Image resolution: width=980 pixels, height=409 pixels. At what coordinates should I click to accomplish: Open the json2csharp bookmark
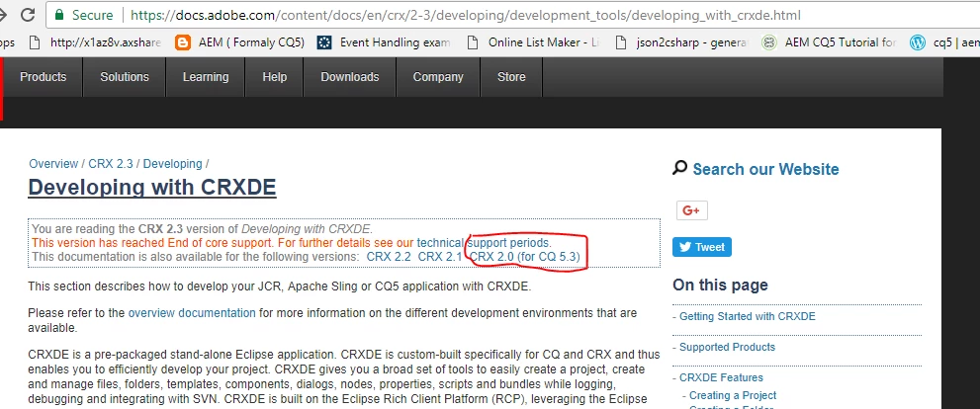(x=682, y=42)
